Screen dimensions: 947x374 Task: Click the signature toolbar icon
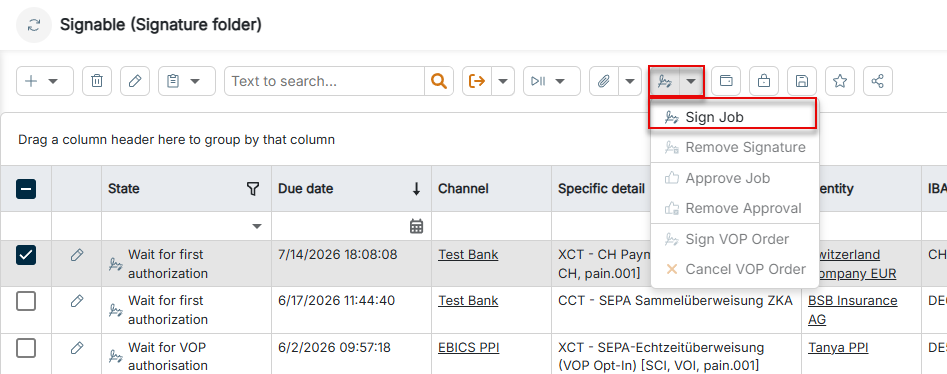point(665,81)
